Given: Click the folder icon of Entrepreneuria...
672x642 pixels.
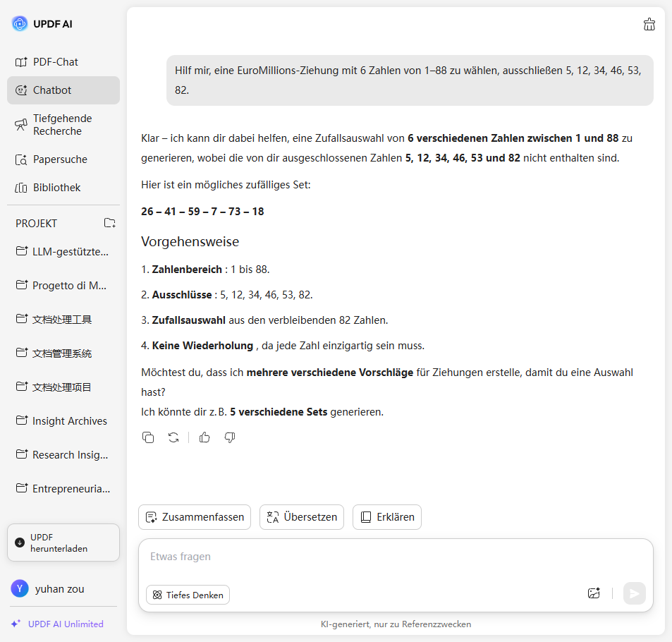Looking at the screenshot, I should 22,488.
